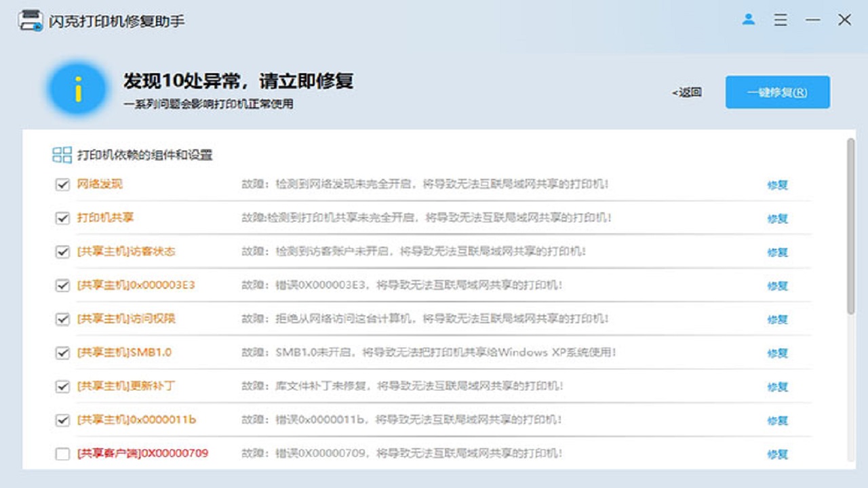This screenshot has width=868, height=488.
Task: Click the printer app logo icon
Action: [x=30, y=20]
